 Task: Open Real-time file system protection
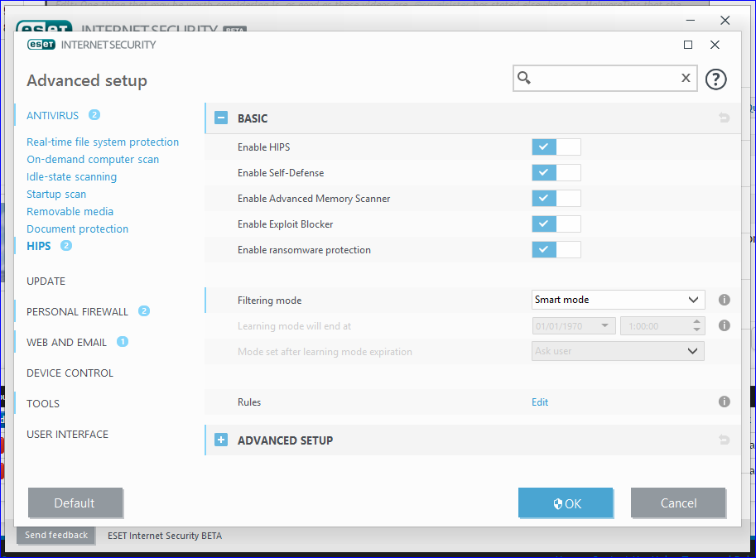tap(103, 142)
